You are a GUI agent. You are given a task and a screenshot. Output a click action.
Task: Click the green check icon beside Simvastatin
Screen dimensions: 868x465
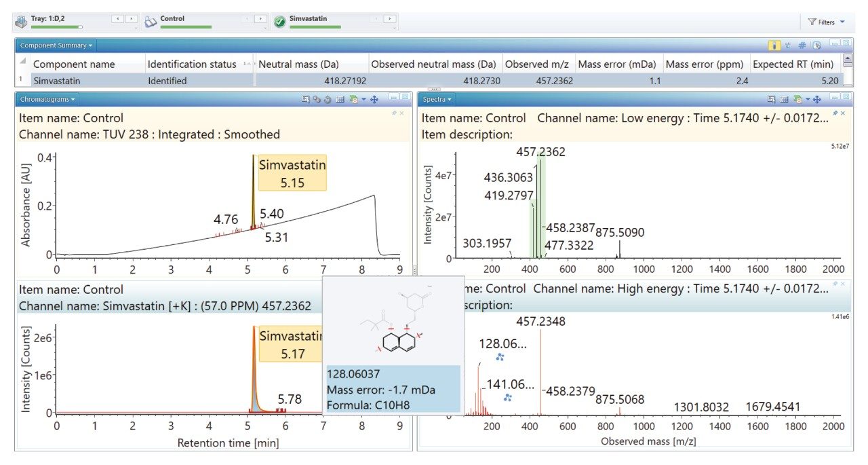(279, 22)
